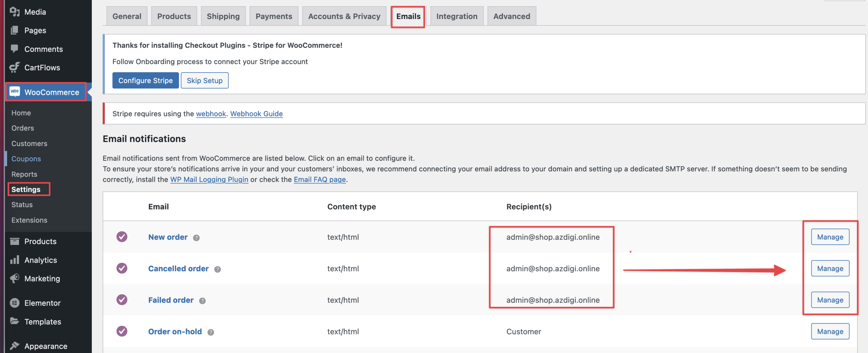Viewport: 868px width, 353px height.
Task: Toggle the New order enabled checkmark
Action: point(122,237)
